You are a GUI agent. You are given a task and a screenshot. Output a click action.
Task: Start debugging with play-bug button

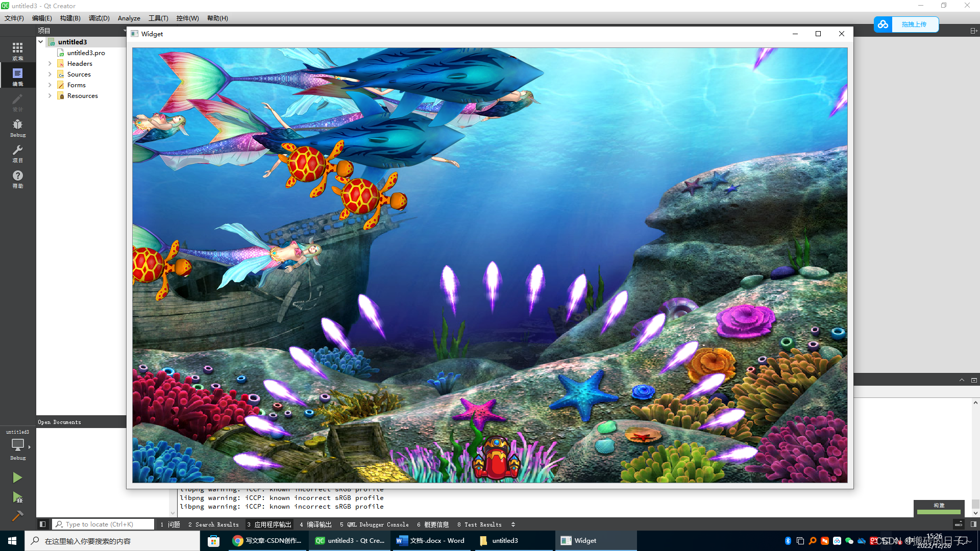17,497
